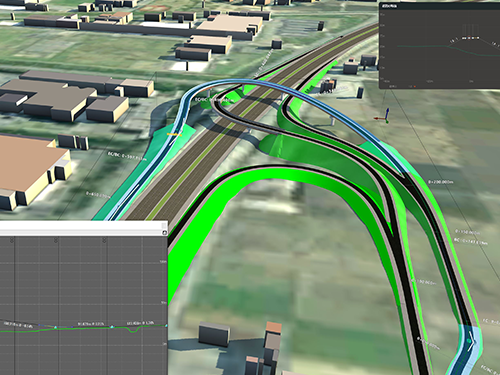Click the white header bar of the profile panel
This screenshot has height=375, width=500.
click(84, 228)
